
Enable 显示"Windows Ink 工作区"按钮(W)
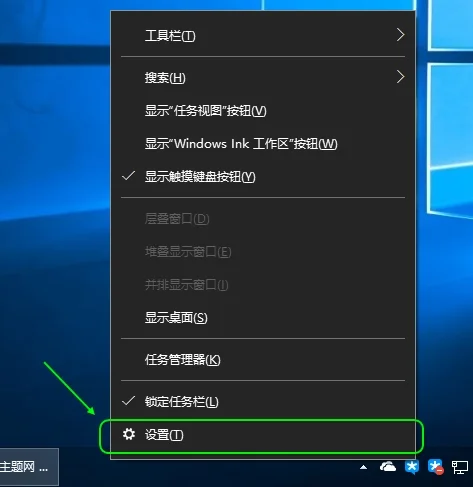click(263, 144)
